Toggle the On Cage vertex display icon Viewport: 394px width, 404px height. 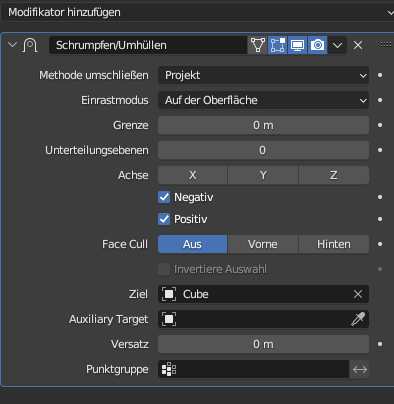(x=257, y=45)
